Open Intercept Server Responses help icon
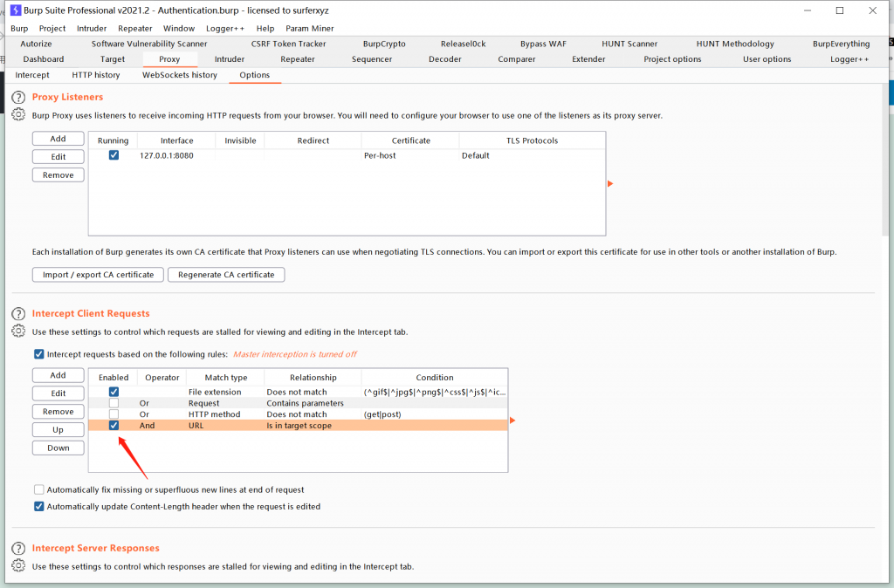This screenshot has height=588, width=894. [18, 549]
